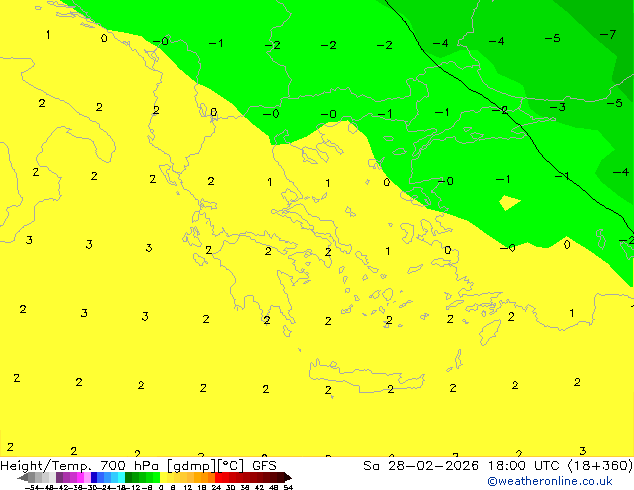
Task: Select the magenta swatch in the legend
Action: (x=80, y=477)
